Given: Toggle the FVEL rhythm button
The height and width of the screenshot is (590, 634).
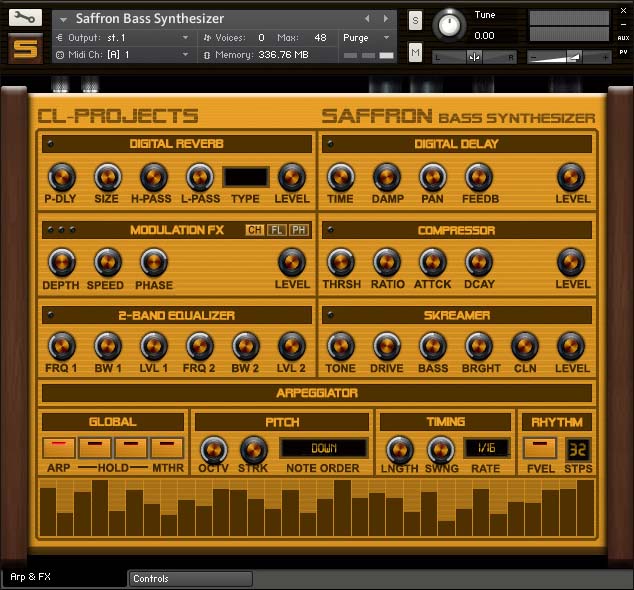Looking at the screenshot, I should [x=540, y=448].
